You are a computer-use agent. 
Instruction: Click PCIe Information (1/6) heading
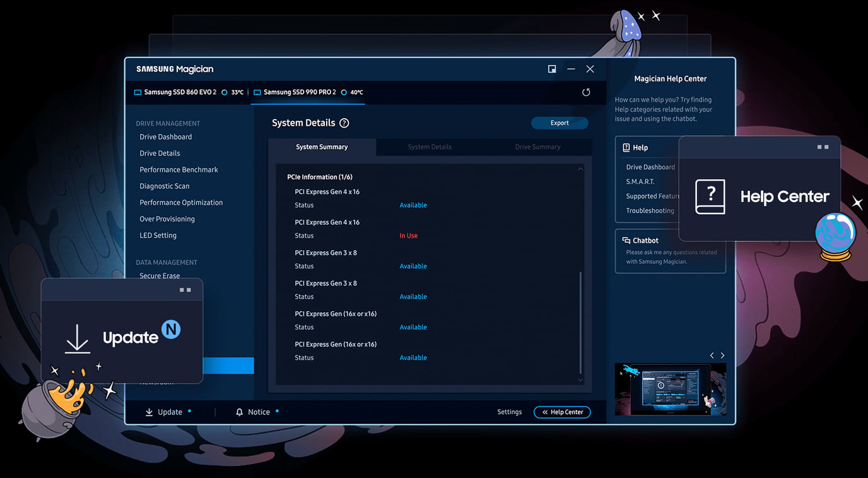pyautogui.click(x=319, y=177)
